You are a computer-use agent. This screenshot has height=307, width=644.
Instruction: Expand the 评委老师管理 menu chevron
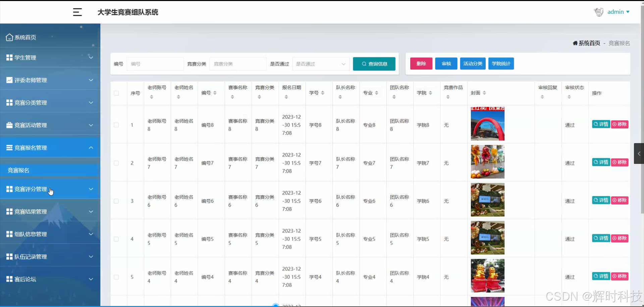91,80
